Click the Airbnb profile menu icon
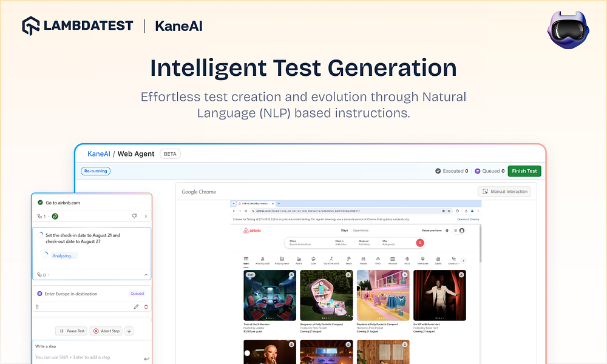 (x=459, y=231)
